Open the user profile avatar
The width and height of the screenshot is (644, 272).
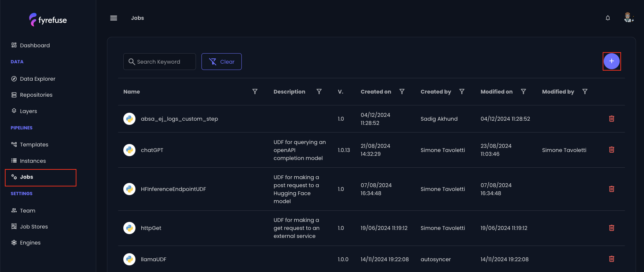[628, 18]
